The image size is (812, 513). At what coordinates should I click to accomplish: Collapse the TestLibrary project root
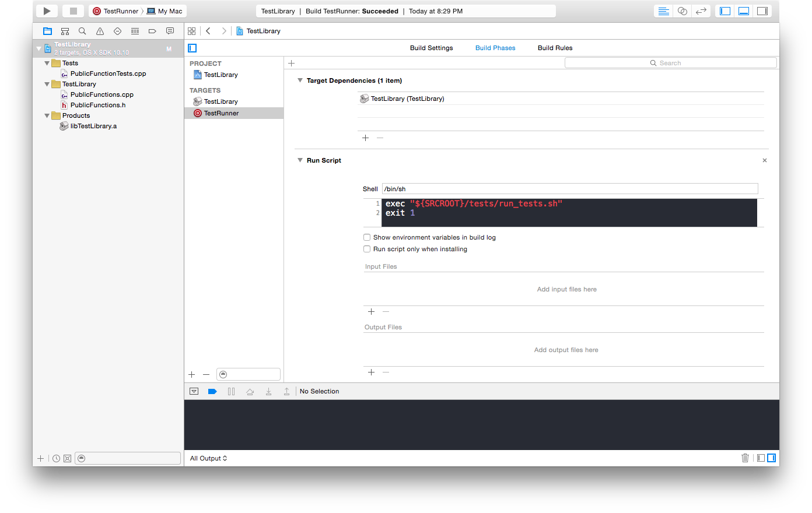(39, 48)
